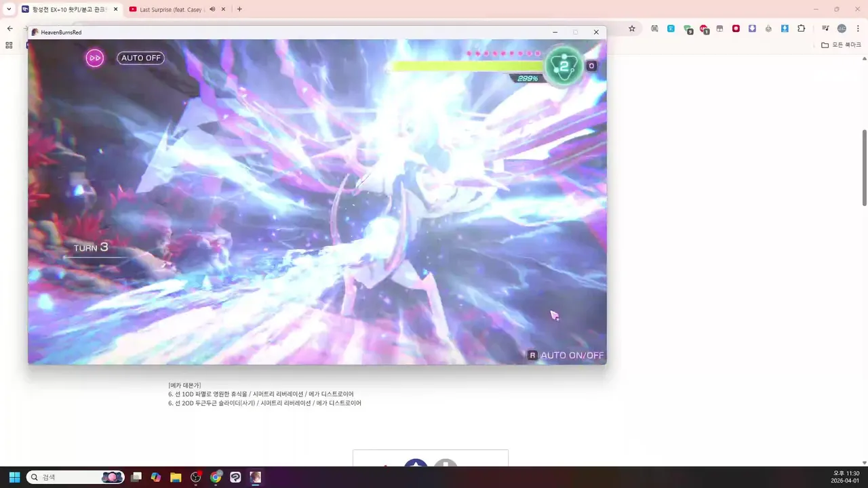Click the 299% damage rate indicator
This screenshot has height=488, width=868.
coord(527,79)
